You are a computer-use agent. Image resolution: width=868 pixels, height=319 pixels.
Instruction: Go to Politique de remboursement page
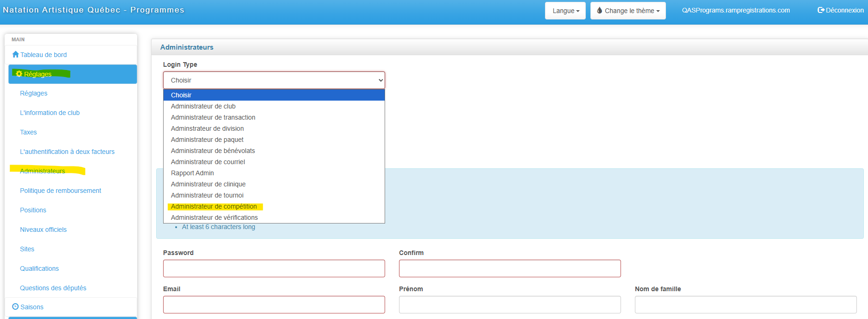pos(60,191)
